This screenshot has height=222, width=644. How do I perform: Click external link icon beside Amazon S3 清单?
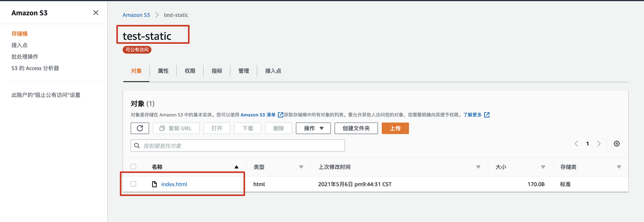click(x=280, y=115)
